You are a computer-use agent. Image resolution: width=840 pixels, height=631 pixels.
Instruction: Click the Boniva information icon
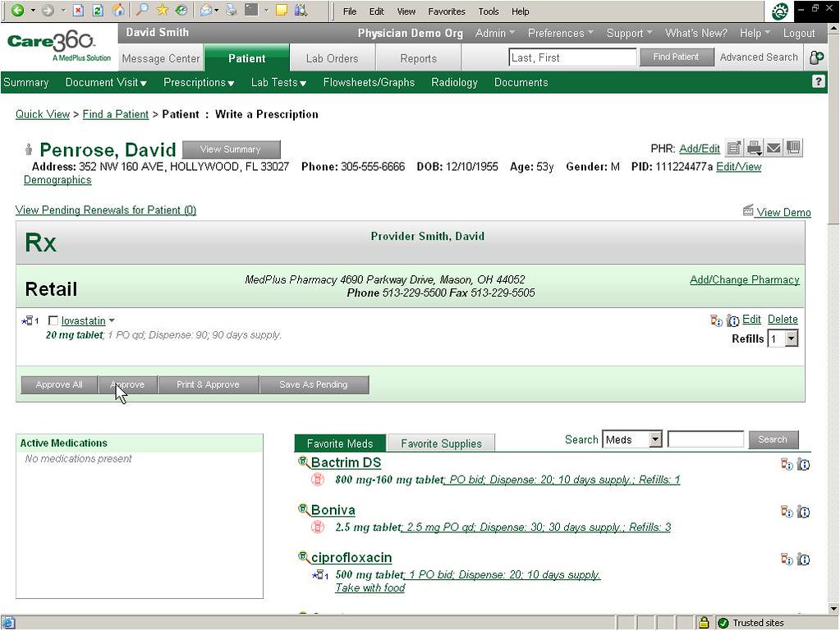click(803, 512)
